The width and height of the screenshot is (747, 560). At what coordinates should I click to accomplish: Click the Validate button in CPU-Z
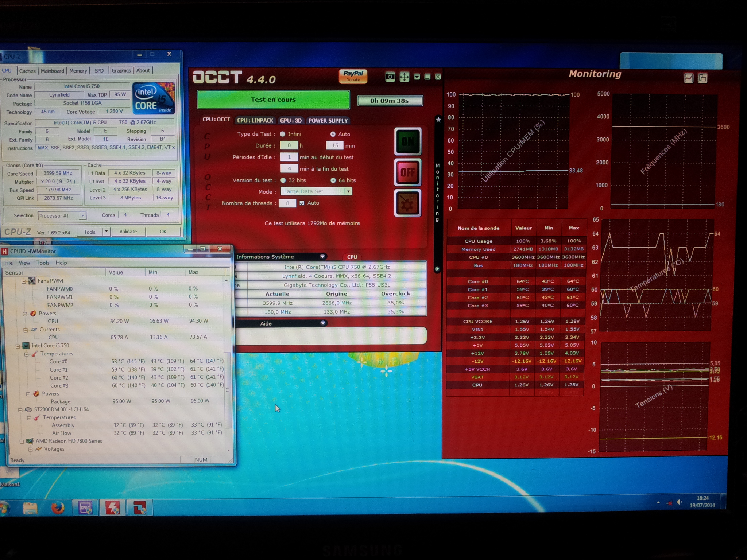[x=128, y=232]
